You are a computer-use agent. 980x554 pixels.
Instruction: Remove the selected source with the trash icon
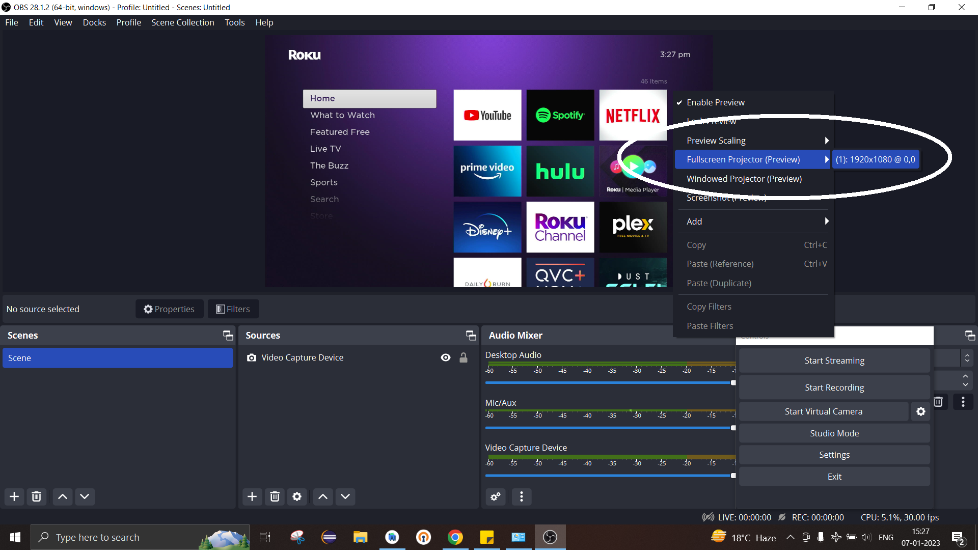(275, 497)
